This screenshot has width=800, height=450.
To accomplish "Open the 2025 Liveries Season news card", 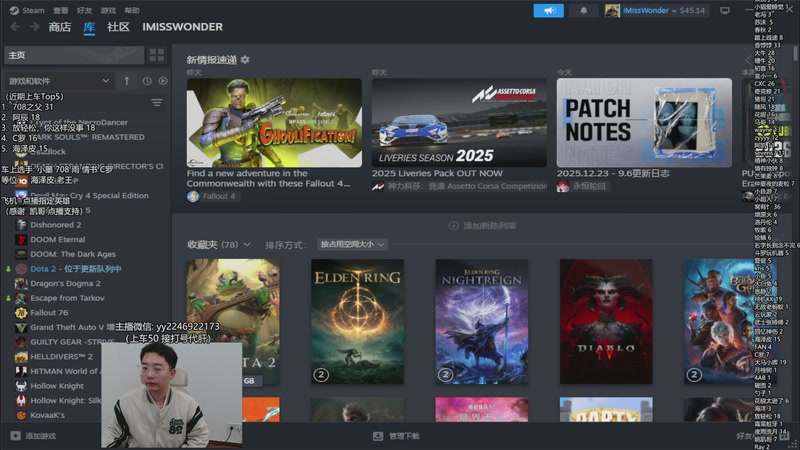I will 459,122.
